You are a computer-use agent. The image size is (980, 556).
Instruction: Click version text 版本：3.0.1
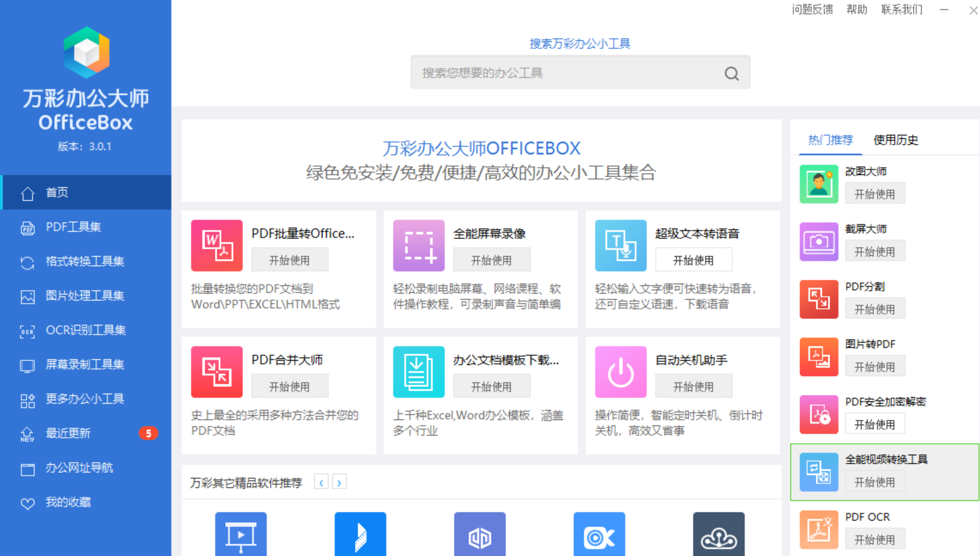click(85, 147)
